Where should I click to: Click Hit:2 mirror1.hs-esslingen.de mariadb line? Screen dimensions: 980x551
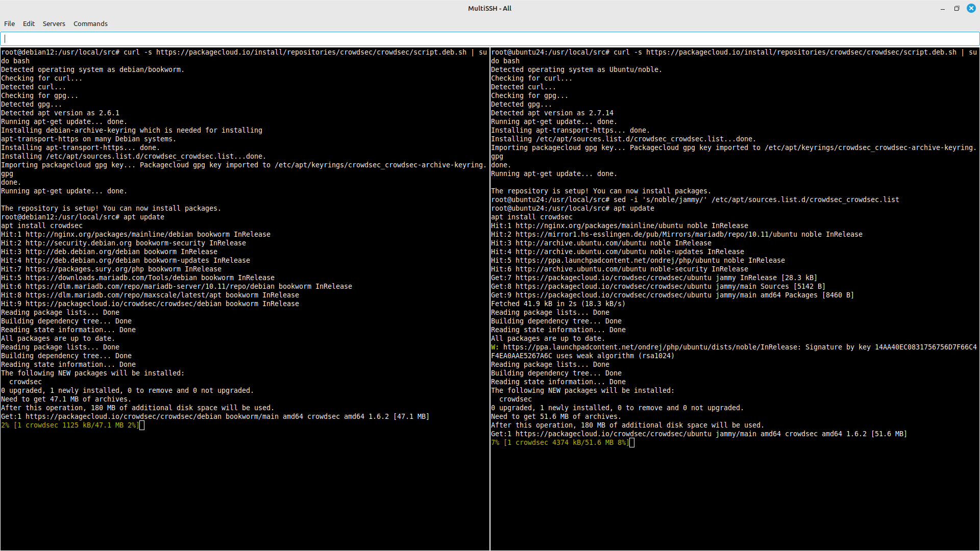(677, 234)
